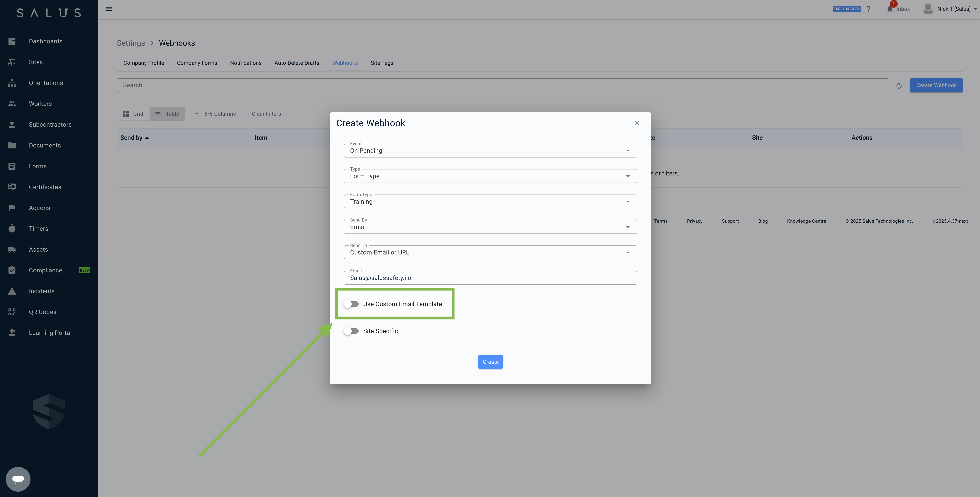Open the notifications bell Inbox

point(890,9)
